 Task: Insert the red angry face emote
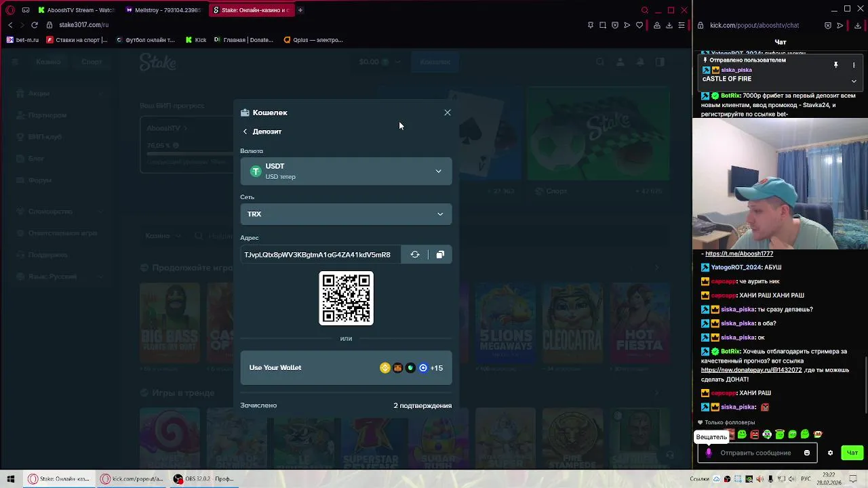(754, 434)
